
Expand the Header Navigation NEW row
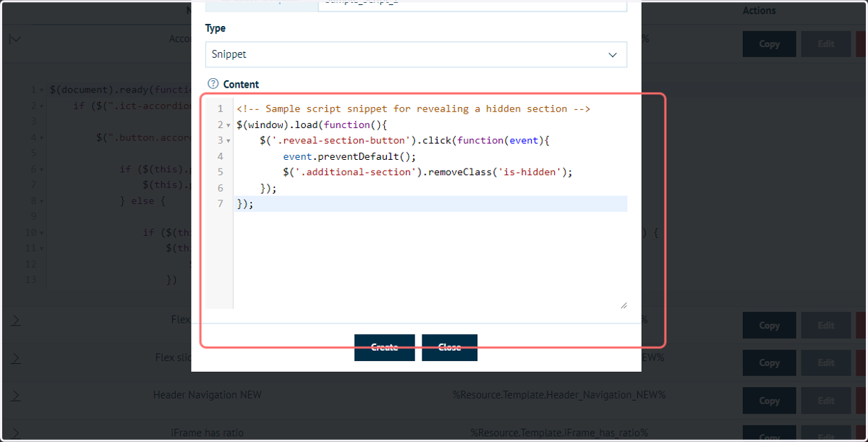tap(15, 395)
